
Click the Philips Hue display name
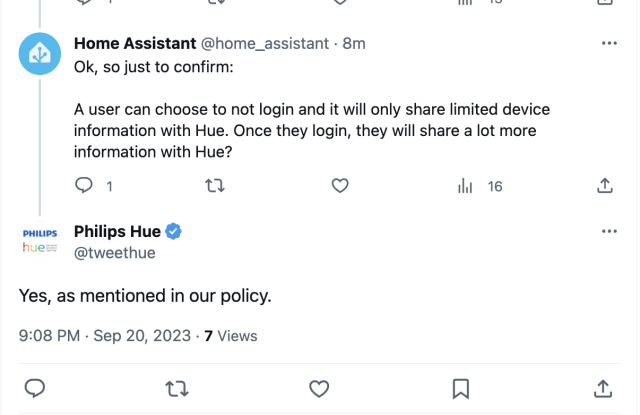[117, 232]
